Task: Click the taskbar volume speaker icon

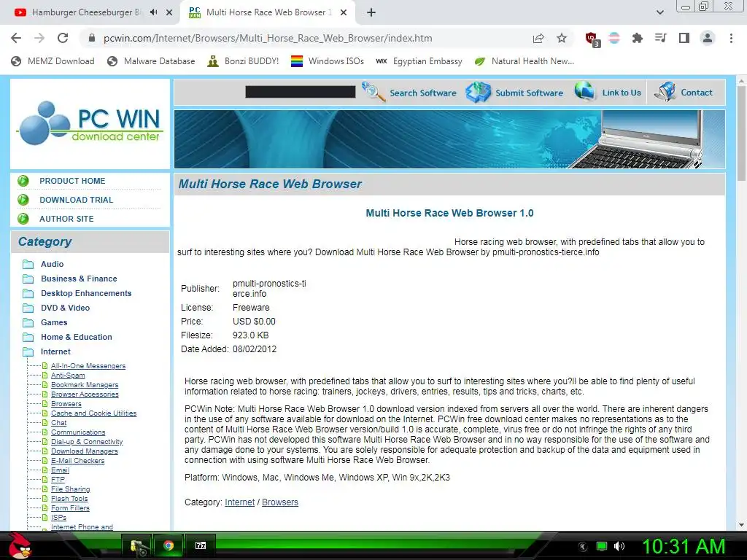Action: click(619, 546)
